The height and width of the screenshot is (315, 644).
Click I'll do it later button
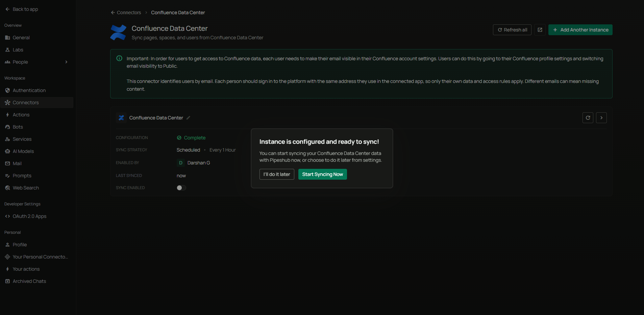coord(277,174)
